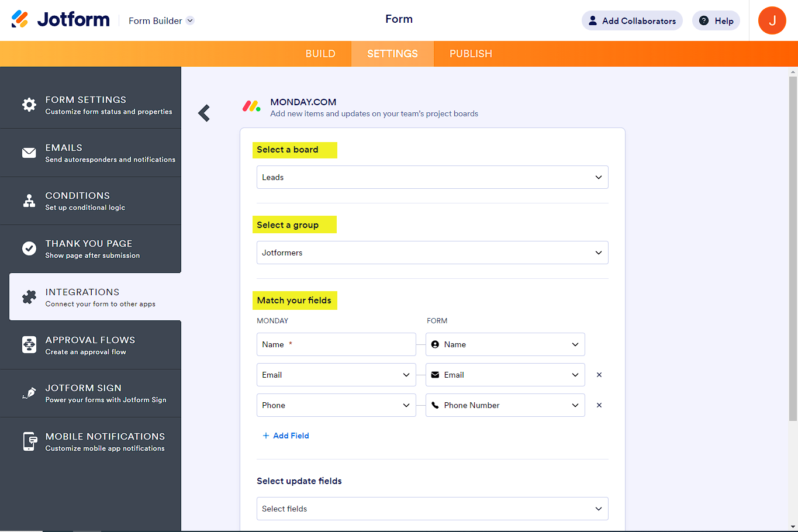Go back using the left chevron arrow
Viewport: 798px width, 532px height.
pos(204,113)
